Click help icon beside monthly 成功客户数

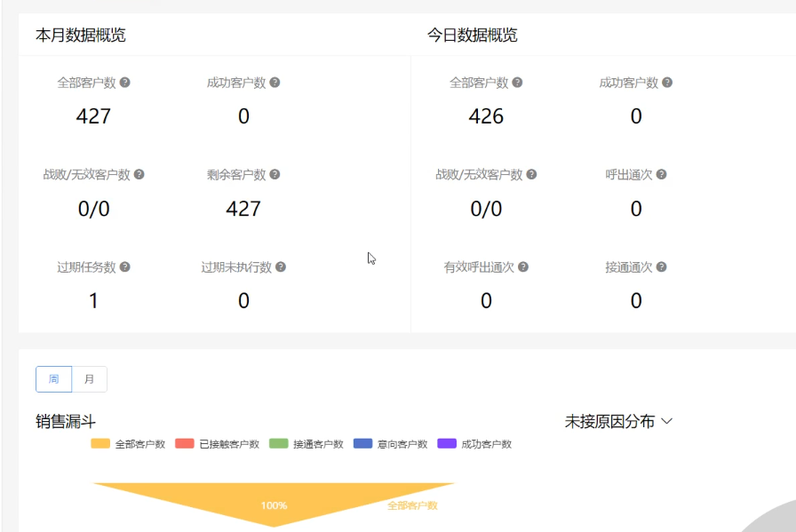pos(275,83)
